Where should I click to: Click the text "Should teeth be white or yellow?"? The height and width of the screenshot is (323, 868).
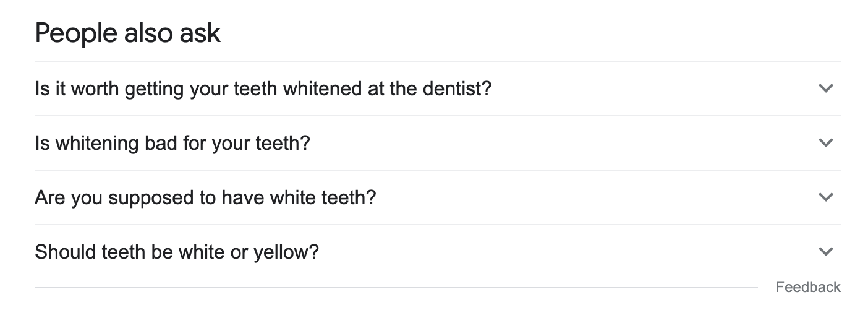(177, 252)
